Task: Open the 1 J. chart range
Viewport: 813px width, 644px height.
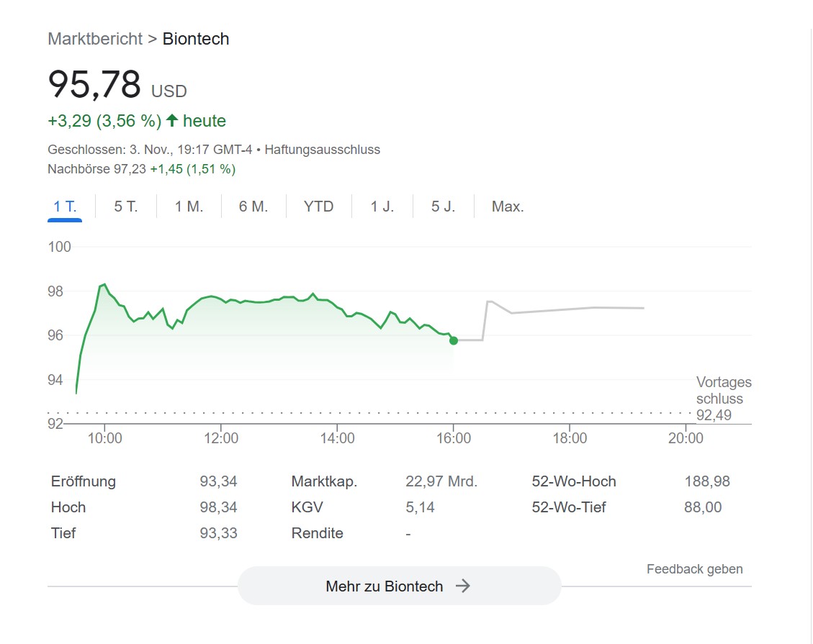Action: pyautogui.click(x=382, y=207)
